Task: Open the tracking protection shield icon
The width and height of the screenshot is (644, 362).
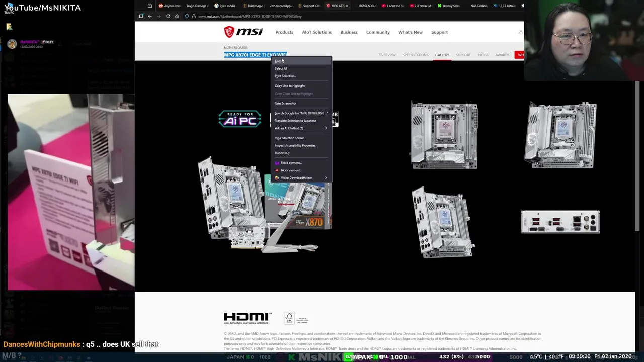Action: (187, 16)
